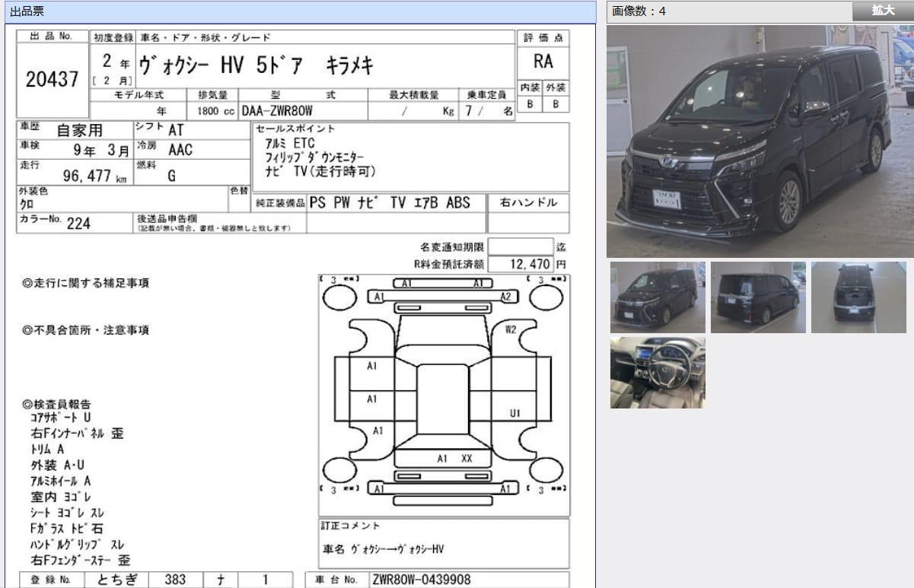
Task: Click the empty 名変通知期限 field
Action: [521, 246]
